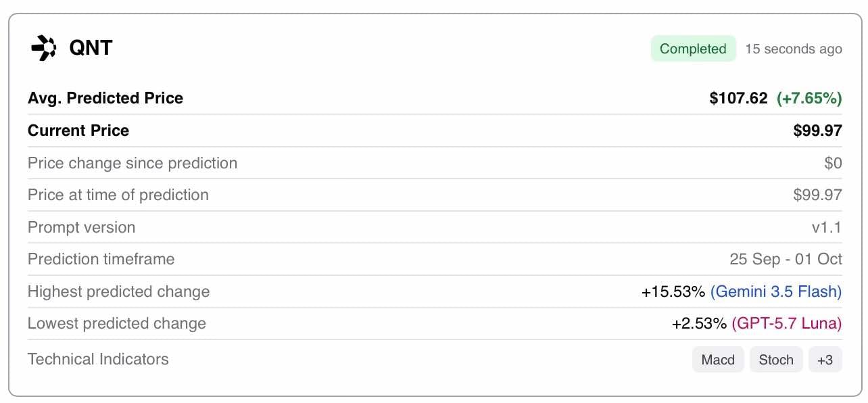Click the Prompt version v1.1 value
The width and height of the screenshot is (868, 403).
click(x=827, y=227)
